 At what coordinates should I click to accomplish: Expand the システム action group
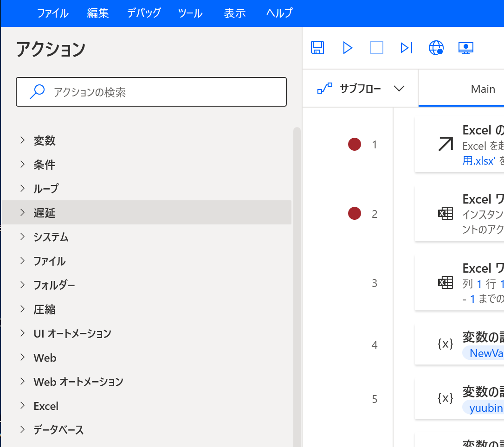(x=22, y=236)
